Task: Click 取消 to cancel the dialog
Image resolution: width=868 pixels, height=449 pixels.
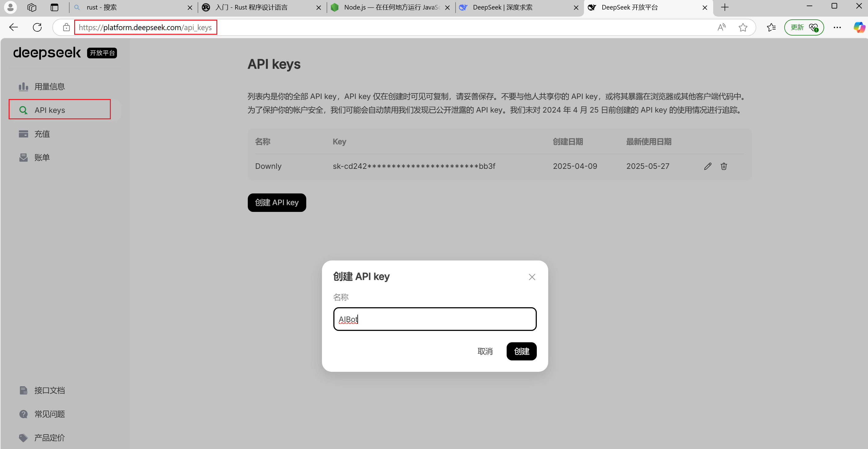Action: 485,351
